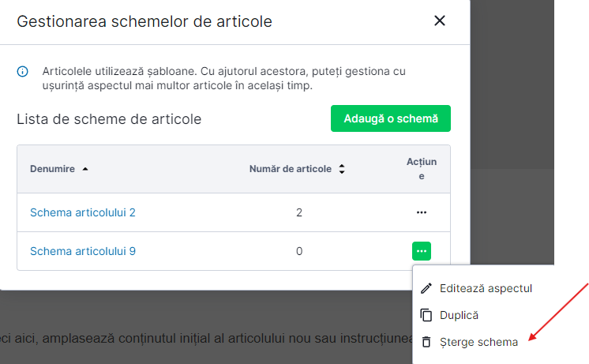Image resolution: width=589 pixels, height=364 pixels.
Task: Click the info icon beside the template notice
Action: click(x=23, y=72)
